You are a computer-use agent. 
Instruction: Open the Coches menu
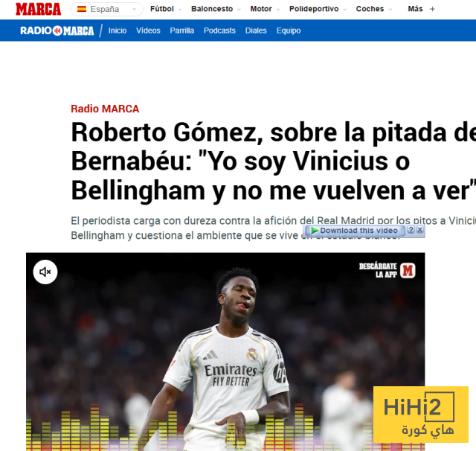pos(373,9)
